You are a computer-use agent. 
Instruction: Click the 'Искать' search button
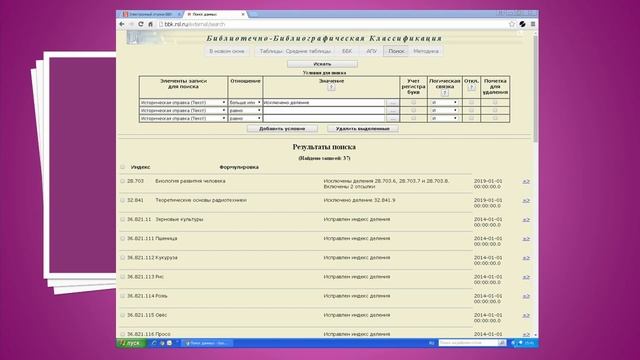322,64
